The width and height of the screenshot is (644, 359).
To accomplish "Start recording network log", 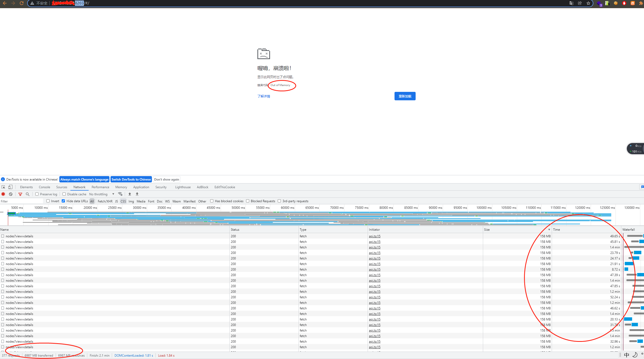I will tap(3, 194).
